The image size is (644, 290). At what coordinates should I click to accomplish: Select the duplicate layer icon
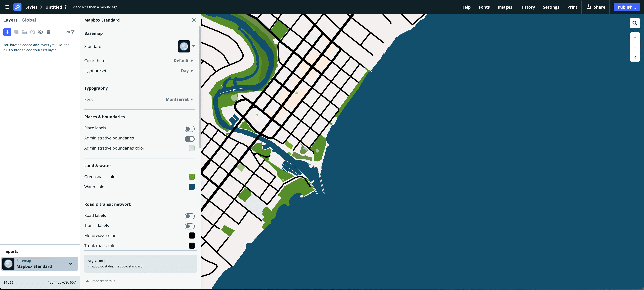point(16,32)
